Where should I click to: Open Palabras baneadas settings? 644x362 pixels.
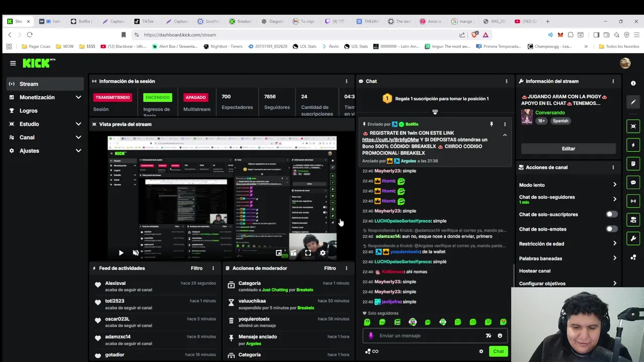[568, 258]
